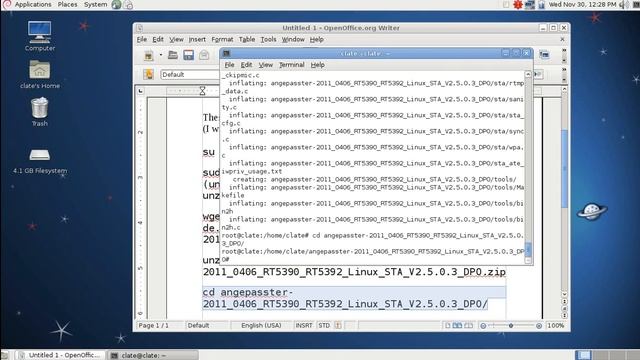The width and height of the screenshot is (640, 360).
Task: Click the tab stop type selector on ruler
Action: [140, 91]
